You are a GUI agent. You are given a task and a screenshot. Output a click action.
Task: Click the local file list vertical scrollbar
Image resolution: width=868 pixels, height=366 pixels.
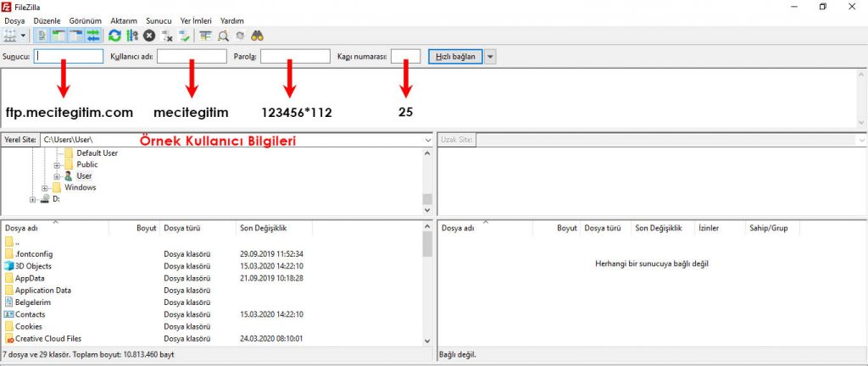pyautogui.click(x=427, y=284)
